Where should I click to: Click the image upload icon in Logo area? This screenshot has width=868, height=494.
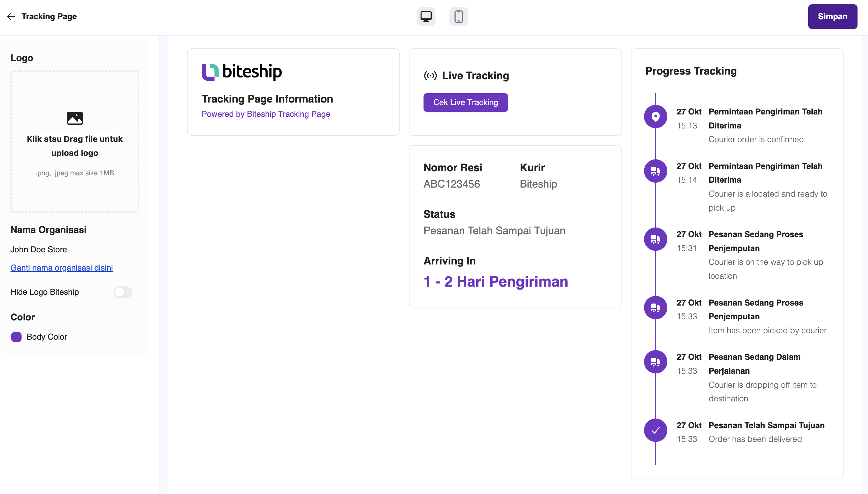(x=75, y=118)
